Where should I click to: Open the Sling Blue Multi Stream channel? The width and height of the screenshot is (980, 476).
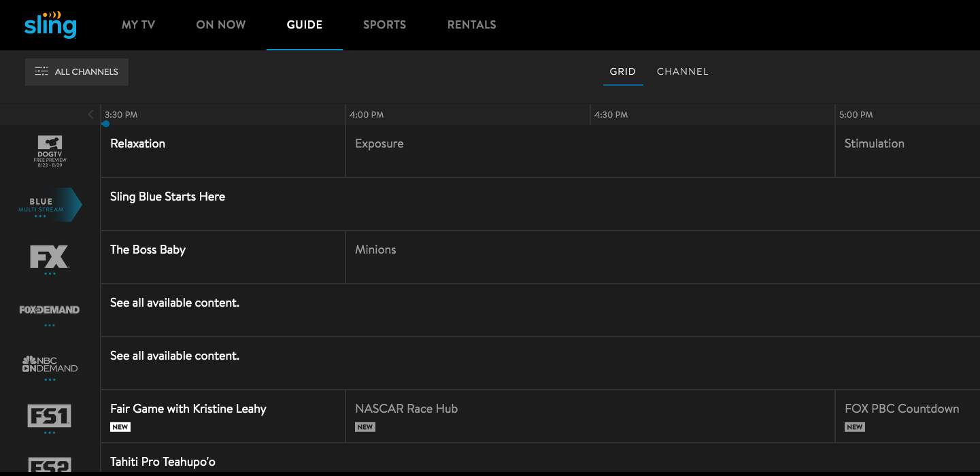(x=48, y=204)
